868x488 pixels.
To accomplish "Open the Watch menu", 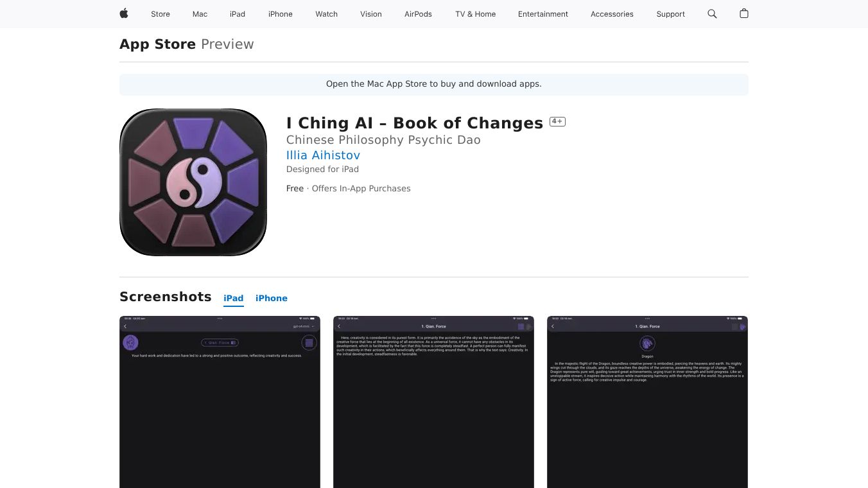I will (327, 14).
